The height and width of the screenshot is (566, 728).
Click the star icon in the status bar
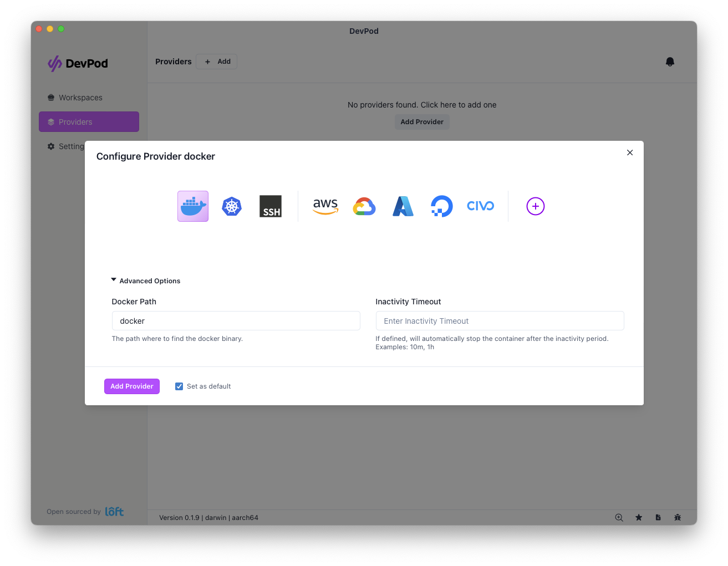(639, 517)
